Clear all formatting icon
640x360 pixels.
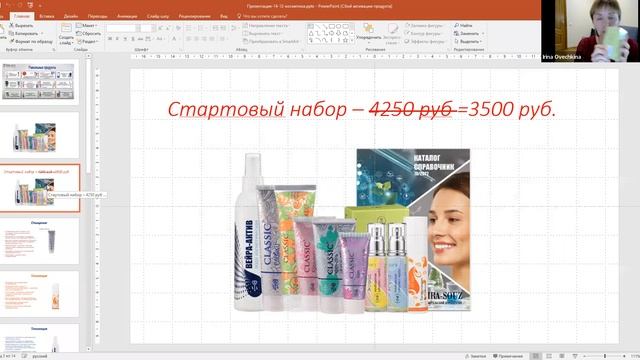[178, 28]
